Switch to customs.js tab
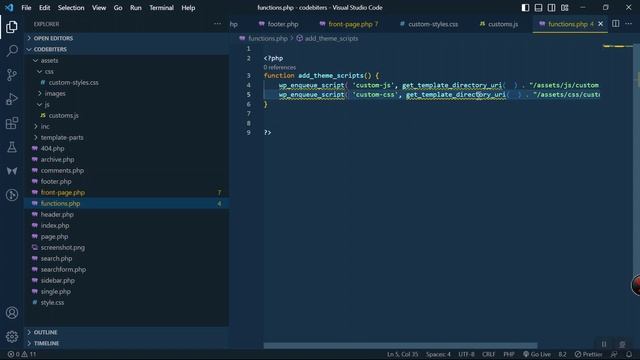 pyautogui.click(x=499, y=24)
